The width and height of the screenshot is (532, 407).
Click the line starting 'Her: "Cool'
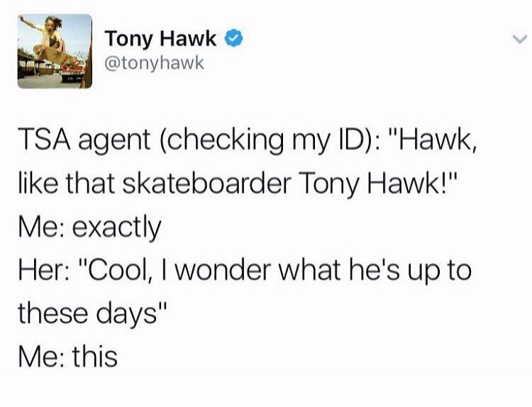245,270
